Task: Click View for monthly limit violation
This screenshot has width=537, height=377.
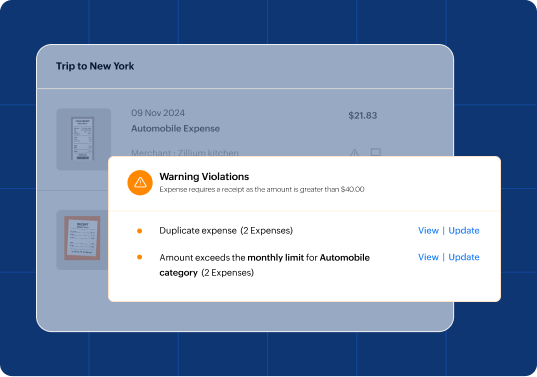Action: (428, 257)
